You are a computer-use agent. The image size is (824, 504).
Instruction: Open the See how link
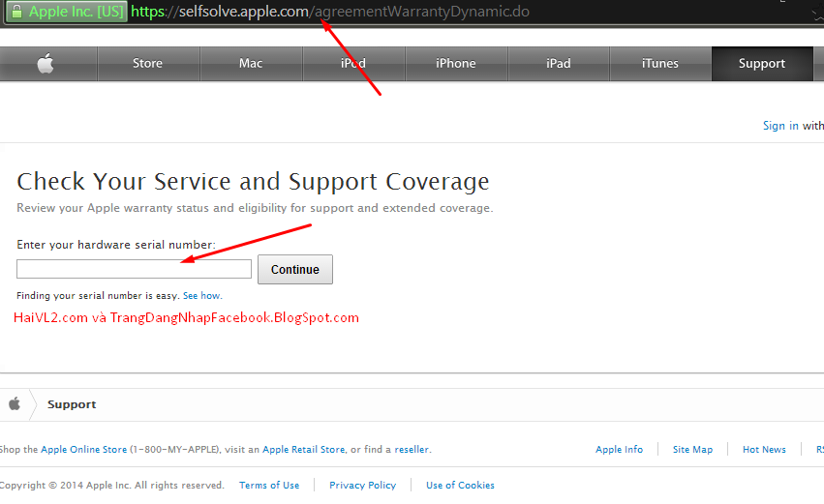(x=202, y=296)
